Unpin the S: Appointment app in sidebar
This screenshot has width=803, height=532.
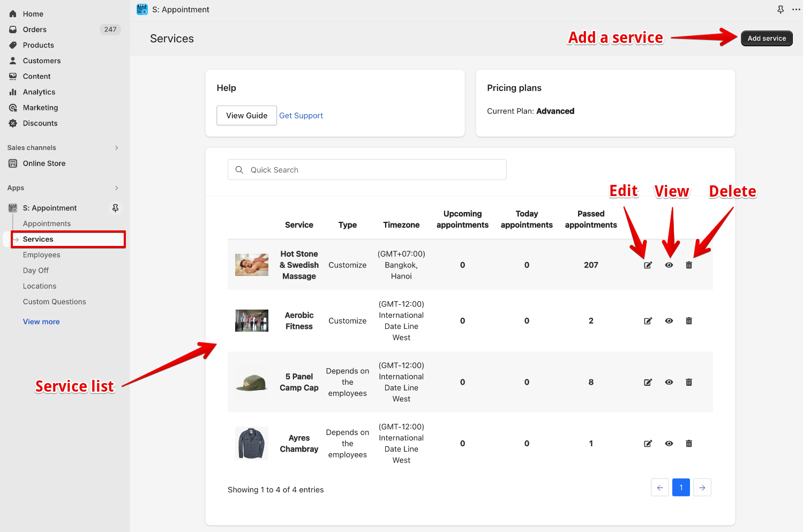pyautogui.click(x=115, y=208)
